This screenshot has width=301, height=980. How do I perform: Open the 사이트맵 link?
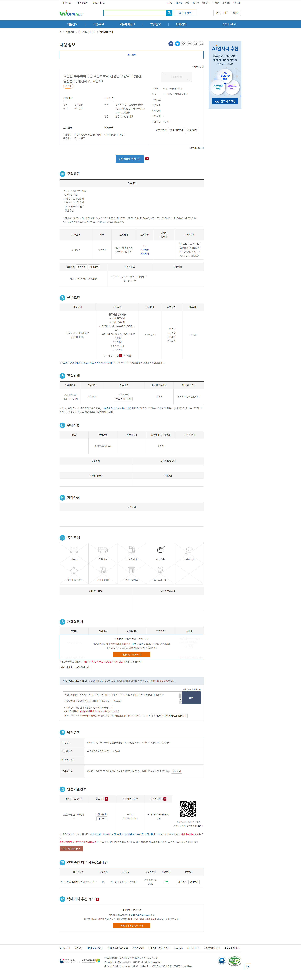point(236,3)
